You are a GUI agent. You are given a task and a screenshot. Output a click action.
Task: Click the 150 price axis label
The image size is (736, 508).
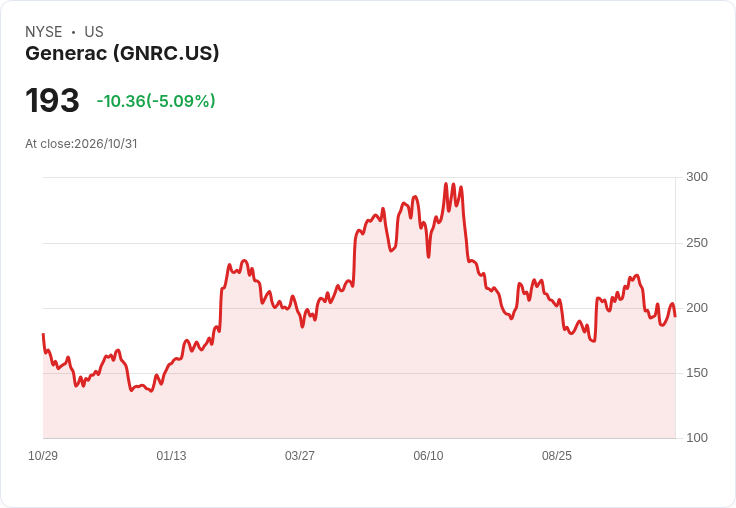(x=697, y=373)
